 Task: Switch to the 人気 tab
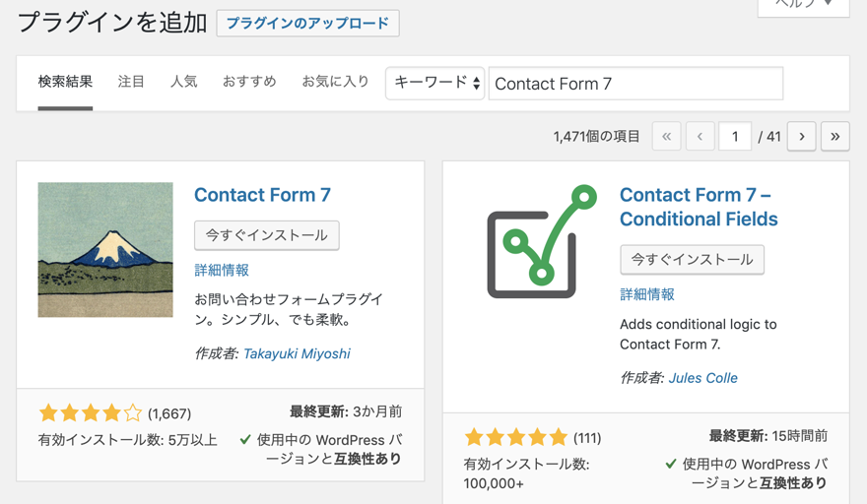pos(183,82)
